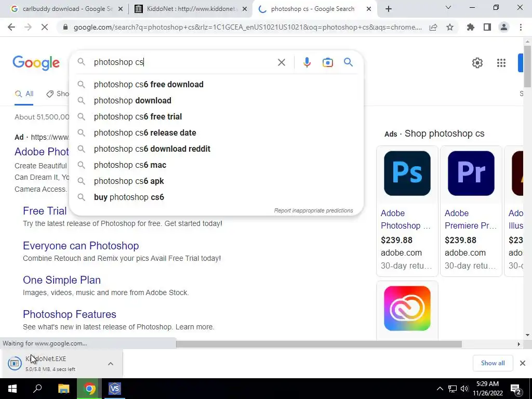532x399 pixels.
Task: Open the One Simple Plan link
Action: [62, 280]
